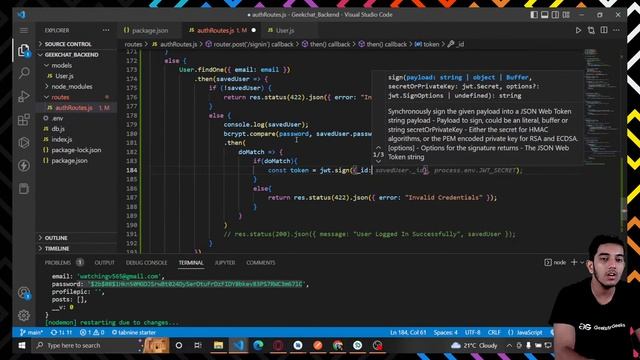Open the weather widget showing 21°C Cloudy

(x=474, y=346)
